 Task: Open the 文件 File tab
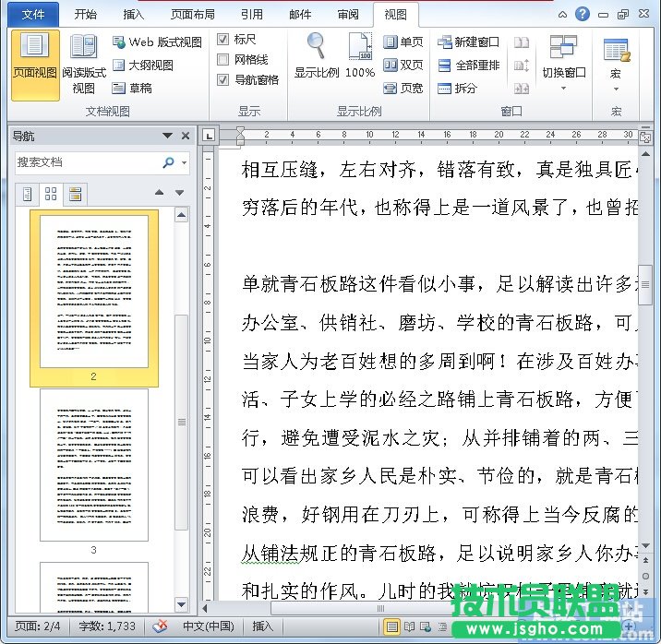point(33,15)
